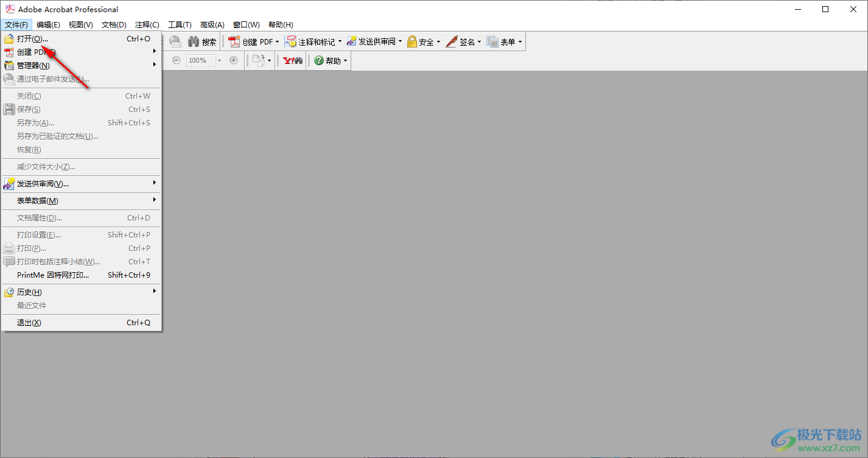
Task: Expand the 创建 PDF dropdown arrow in the toolbar
Action: 278,42
